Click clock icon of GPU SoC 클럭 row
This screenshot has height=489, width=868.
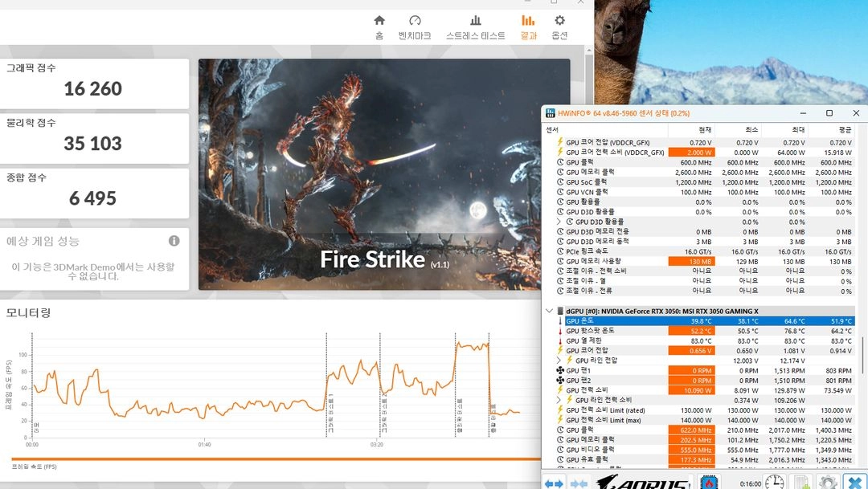coord(560,182)
